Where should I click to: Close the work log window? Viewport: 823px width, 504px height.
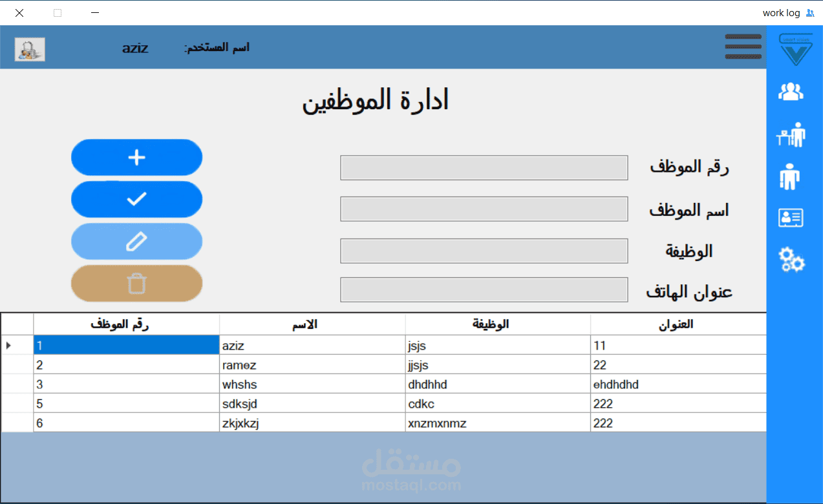[x=19, y=12]
